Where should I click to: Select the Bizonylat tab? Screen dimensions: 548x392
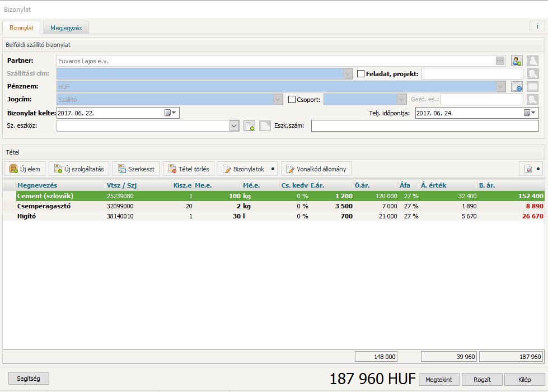pos(21,27)
